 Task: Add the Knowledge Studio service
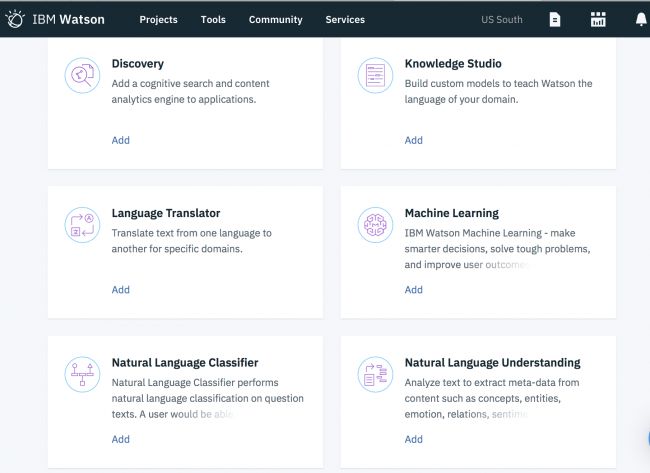[414, 140]
